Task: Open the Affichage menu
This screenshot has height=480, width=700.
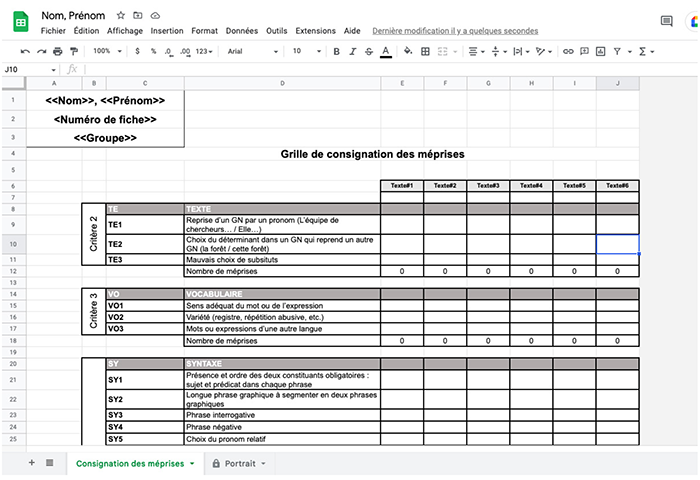Action: [x=125, y=31]
